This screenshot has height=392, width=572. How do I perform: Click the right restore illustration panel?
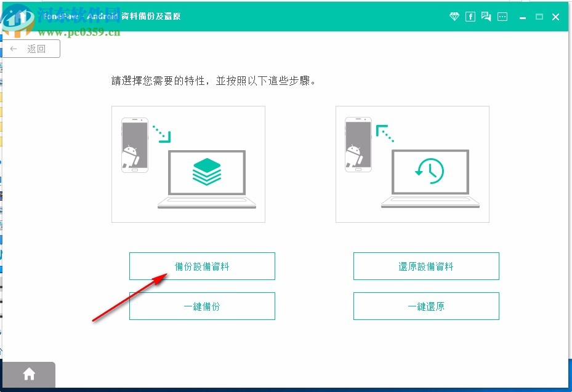click(413, 164)
